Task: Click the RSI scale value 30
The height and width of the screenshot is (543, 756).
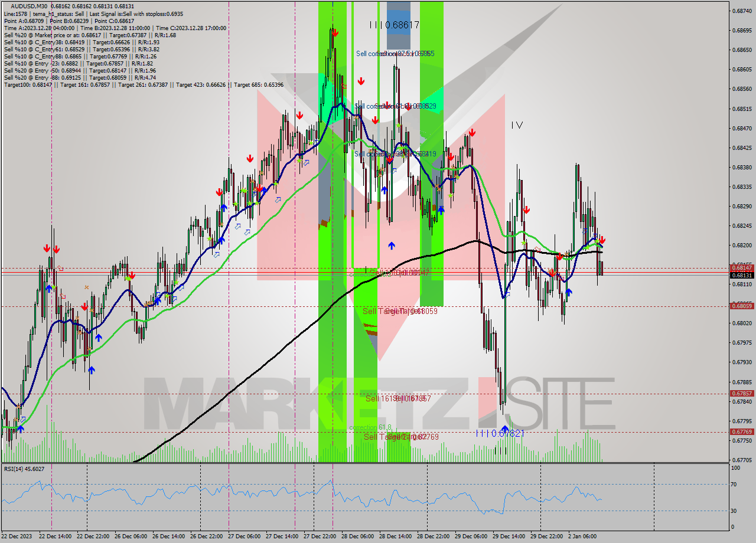Action: point(735,511)
